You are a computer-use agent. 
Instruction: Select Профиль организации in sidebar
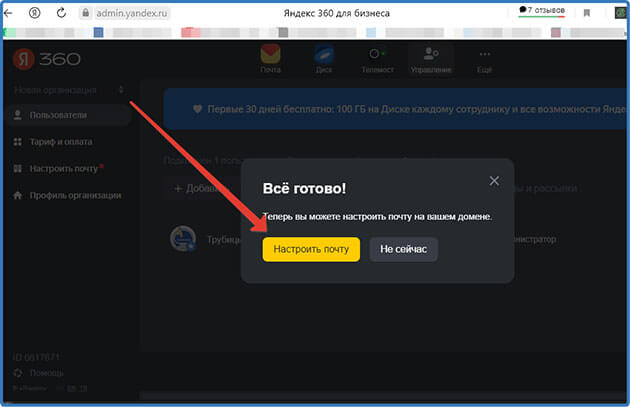pos(68,196)
